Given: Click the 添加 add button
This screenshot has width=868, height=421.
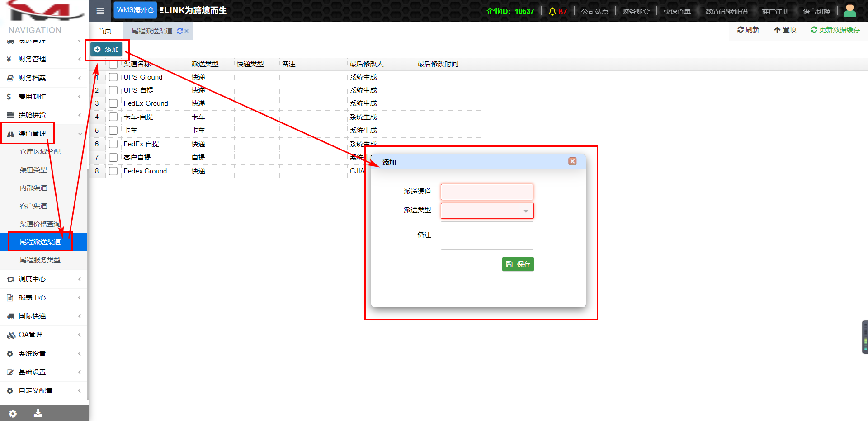Looking at the screenshot, I should (x=106, y=50).
